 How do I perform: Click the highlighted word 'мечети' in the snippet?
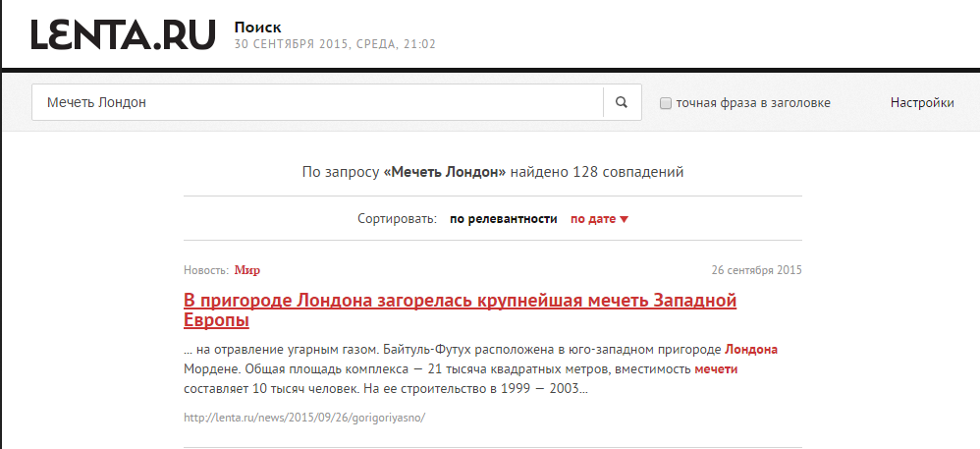point(716,369)
